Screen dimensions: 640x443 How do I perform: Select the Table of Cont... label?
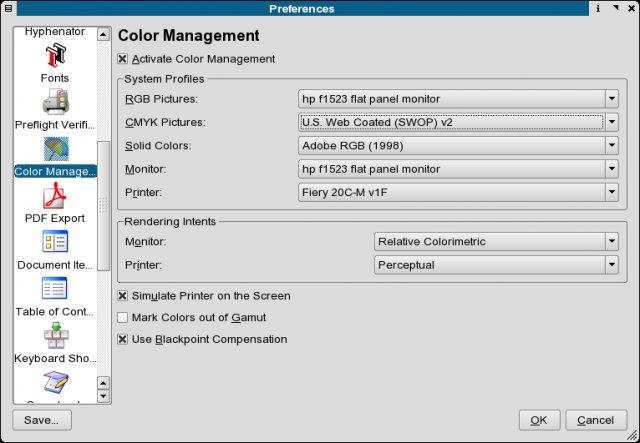55,312
